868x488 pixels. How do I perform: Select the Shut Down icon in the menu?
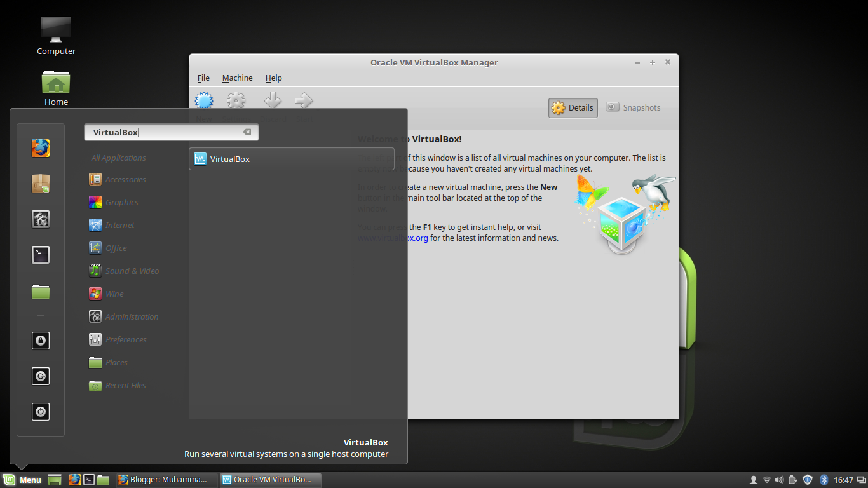point(41,412)
